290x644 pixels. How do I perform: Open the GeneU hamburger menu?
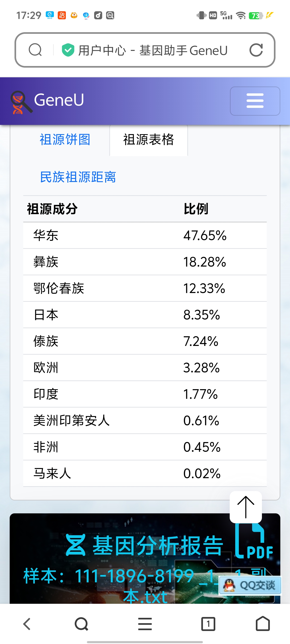pos(255,101)
